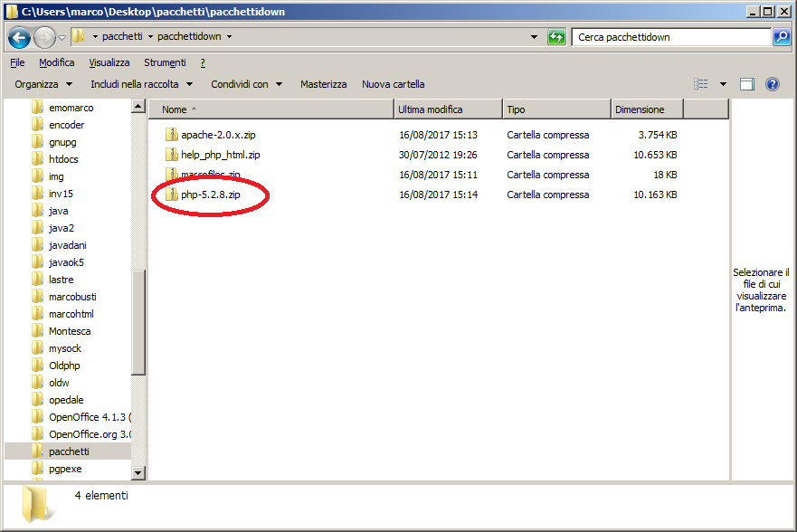Open the htdocs folder in sidebar

click(x=63, y=159)
